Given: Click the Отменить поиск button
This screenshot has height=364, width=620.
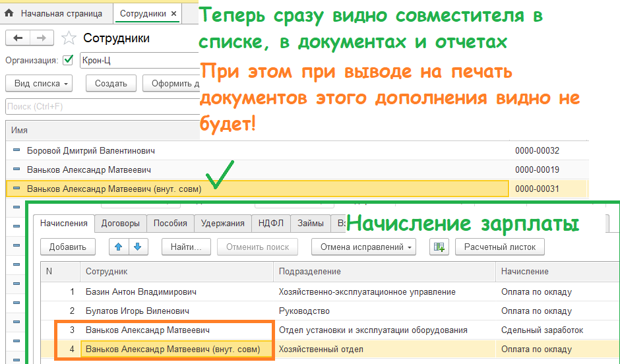Looking at the screenshot, I should coord(257,247).
